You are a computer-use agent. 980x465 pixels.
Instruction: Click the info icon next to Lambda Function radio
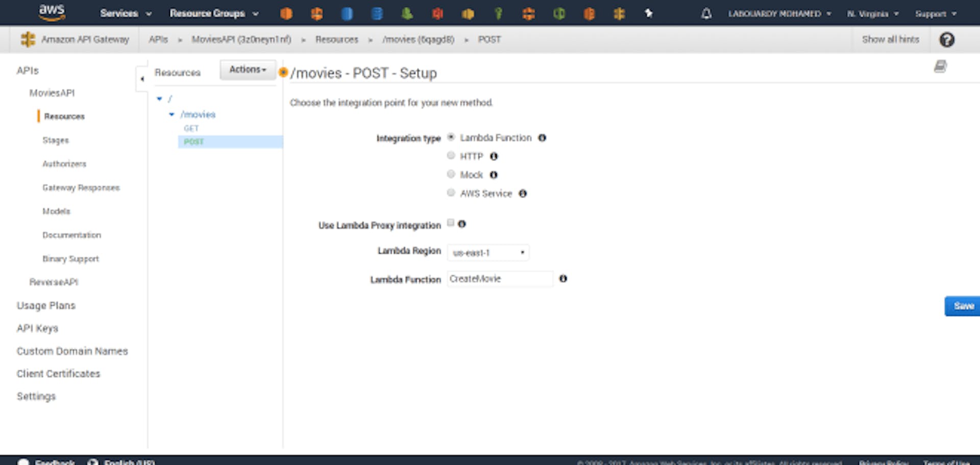[x=542, y=138]
